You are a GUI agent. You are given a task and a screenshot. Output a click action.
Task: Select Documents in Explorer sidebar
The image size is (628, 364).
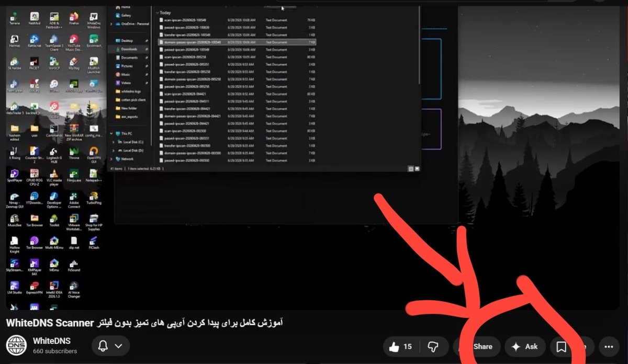[129, 58]
